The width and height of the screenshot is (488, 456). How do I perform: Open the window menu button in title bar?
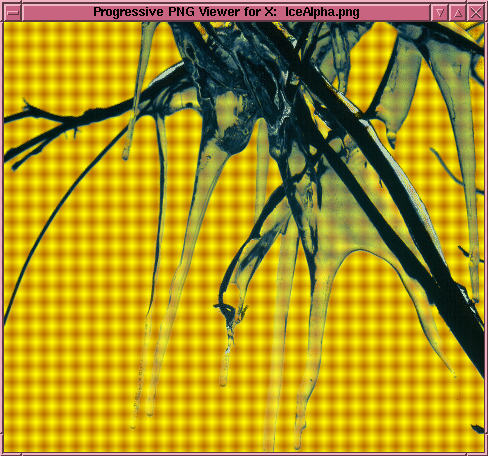[x=13, y=13]
